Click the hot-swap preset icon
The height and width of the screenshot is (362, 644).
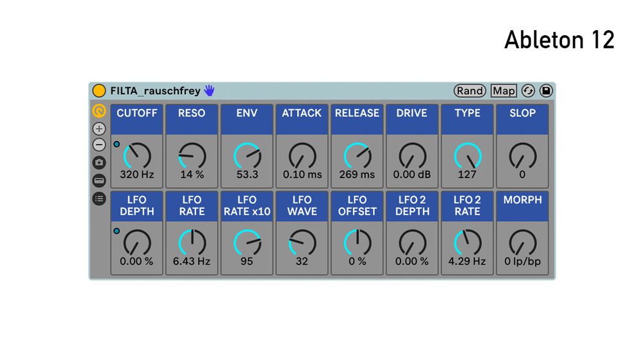point(528,91)
